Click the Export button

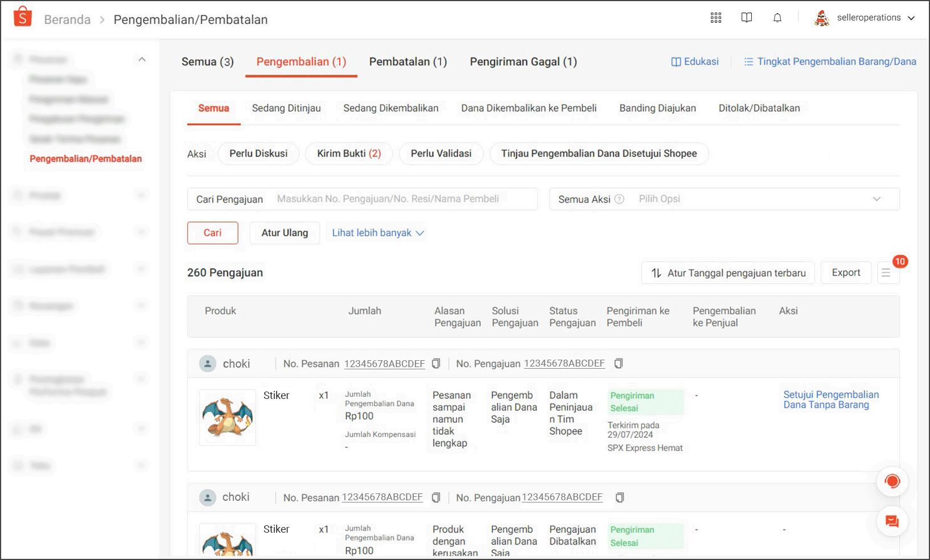(846, 273)
